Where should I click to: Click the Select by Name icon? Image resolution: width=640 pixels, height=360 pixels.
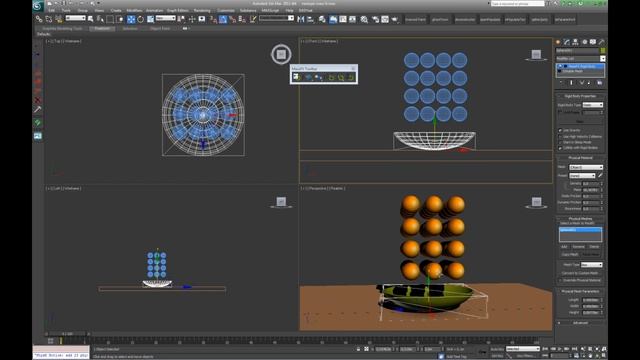tap(100, 19)
